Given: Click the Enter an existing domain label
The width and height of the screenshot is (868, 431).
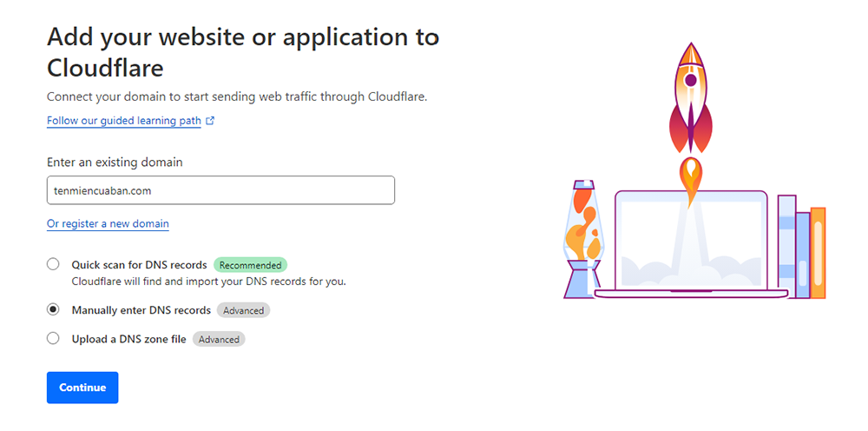Looking at the screenshot, I should (115, 162).
